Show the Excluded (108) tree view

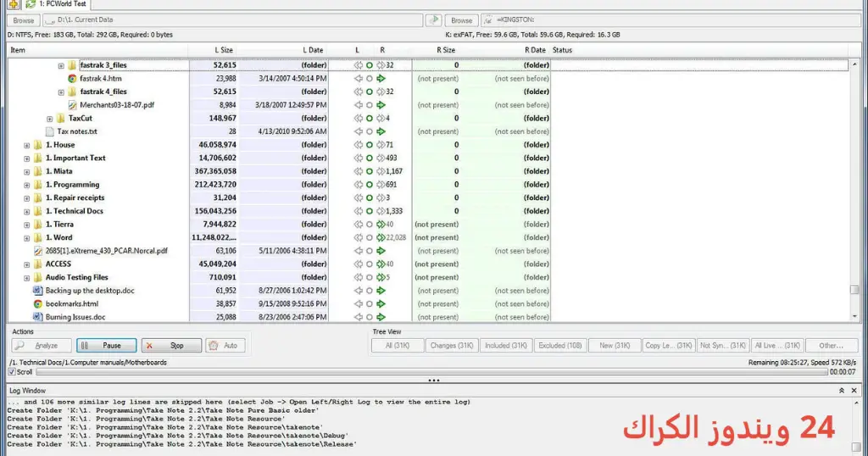(560, 345)
